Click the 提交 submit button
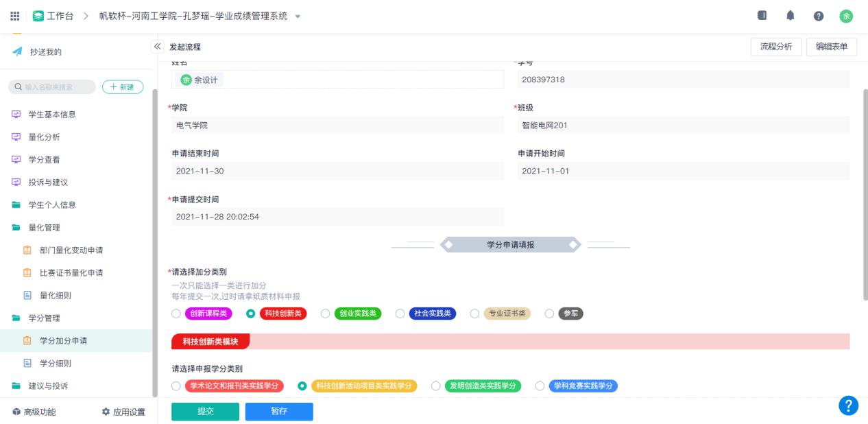Viewport: 868px width, 424px height. (205, 411)
